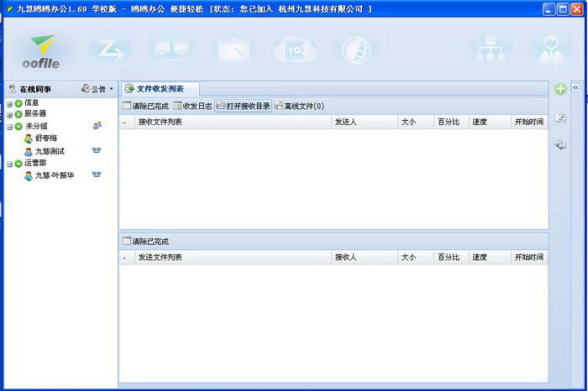Viewport: 588px width, 391px height.
Task: Select colleague 舒春梅
Action: pyautogui.click(x=46, y=138)
